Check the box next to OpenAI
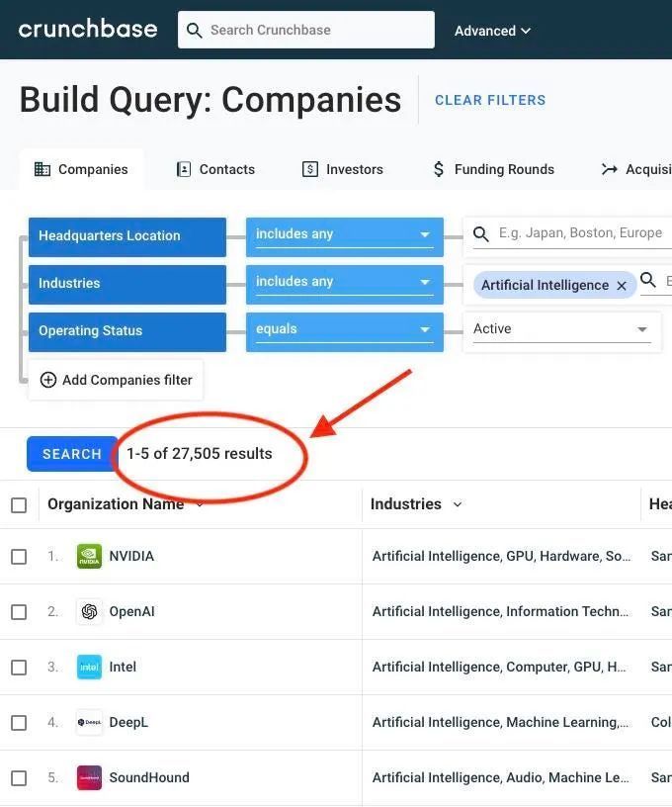 tap(19, 612)
